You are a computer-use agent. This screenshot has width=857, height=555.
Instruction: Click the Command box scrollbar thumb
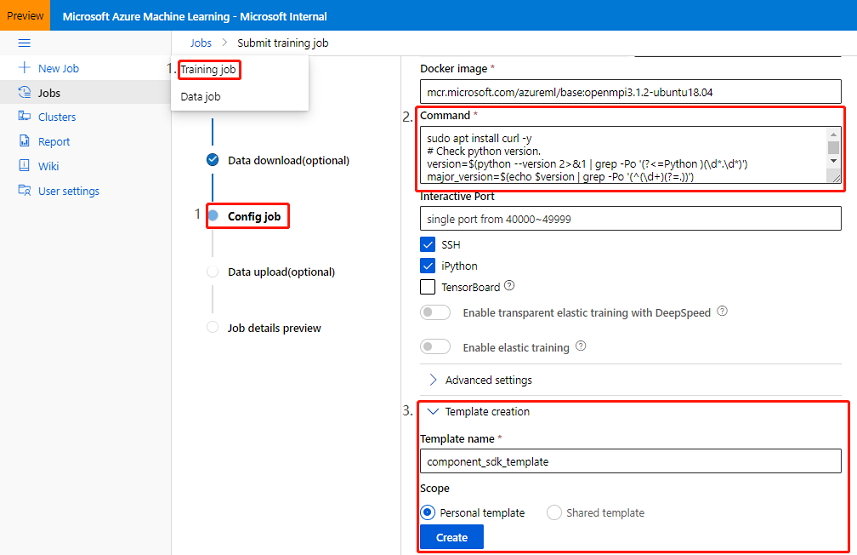[x=833, y=147]
